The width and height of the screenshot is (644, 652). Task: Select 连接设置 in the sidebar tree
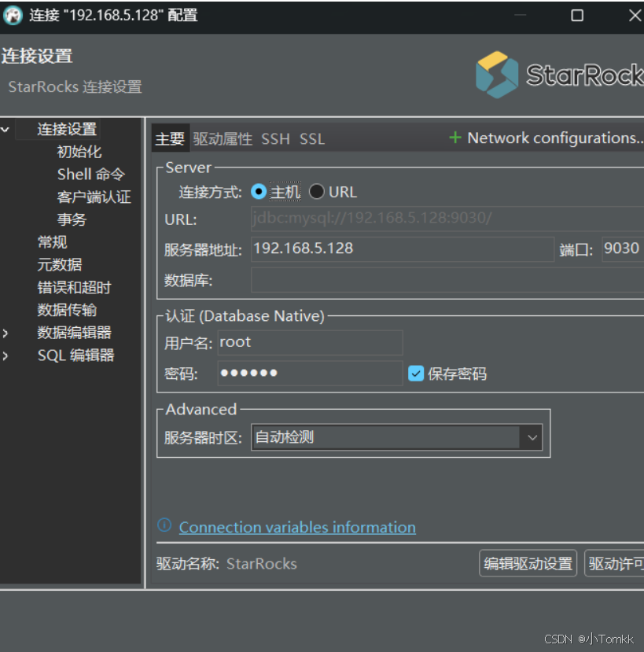(x=67, y=129)
